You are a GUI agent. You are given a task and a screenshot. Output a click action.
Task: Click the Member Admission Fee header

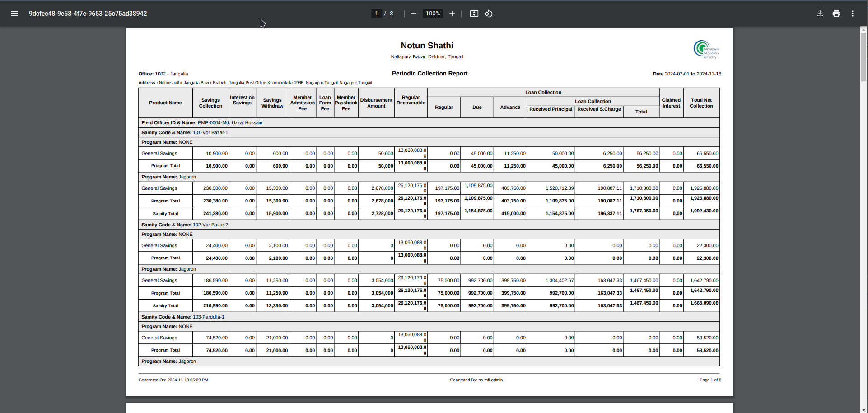click(x=302, y=103)
